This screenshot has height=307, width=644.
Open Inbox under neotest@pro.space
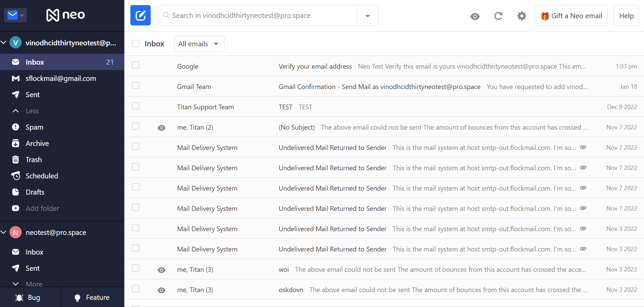pos(62,252)
